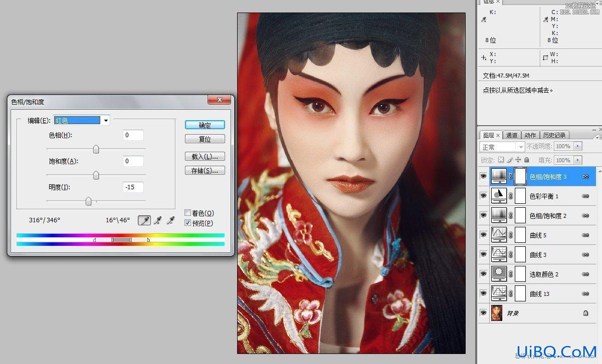Hide the 色相/饱和度 3 layer

point(483,176)
